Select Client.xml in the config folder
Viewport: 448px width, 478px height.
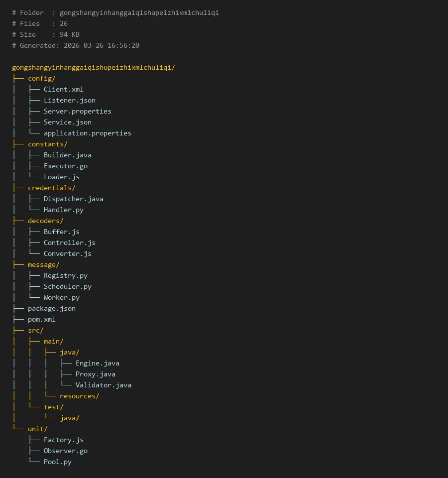[63, 89]
